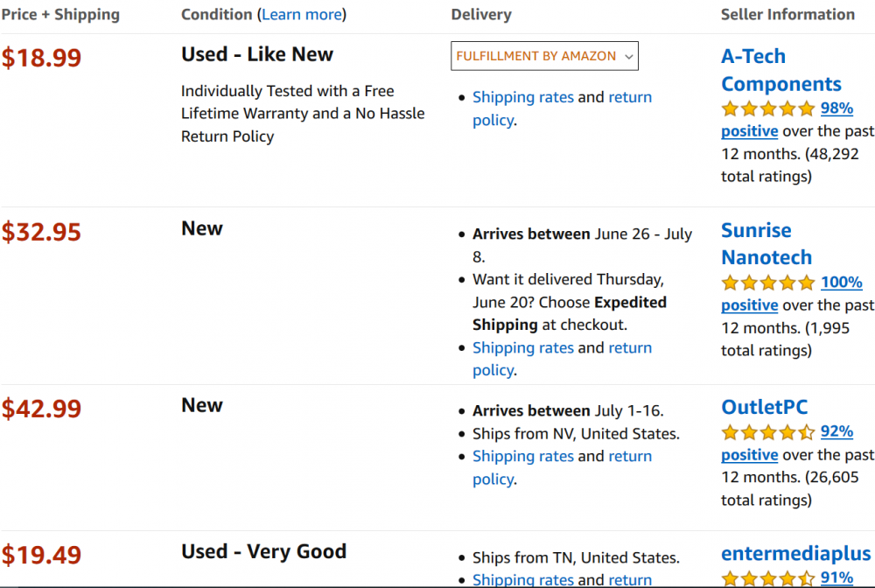875x588 pixels.
Task: Open return policy for the $18.99 offer
Action: [562, 108]
